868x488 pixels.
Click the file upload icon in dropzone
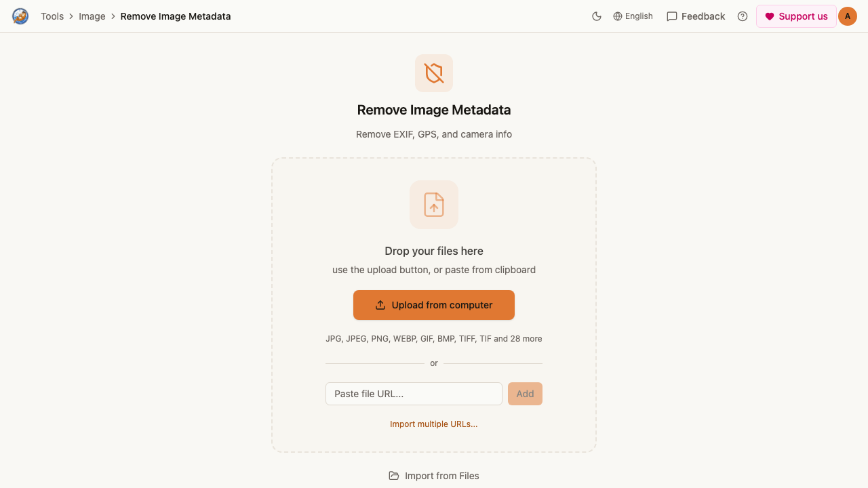point(434,205)
